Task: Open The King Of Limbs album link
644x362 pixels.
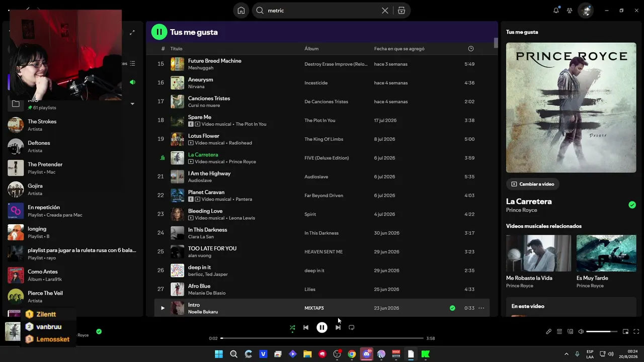Action: pyautogui.click(x=324, y=139)
